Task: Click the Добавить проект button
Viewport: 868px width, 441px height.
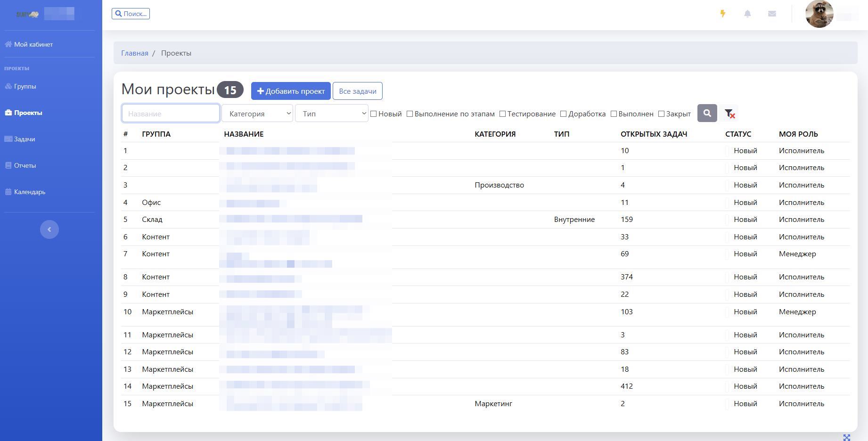Action: point(291,91)
